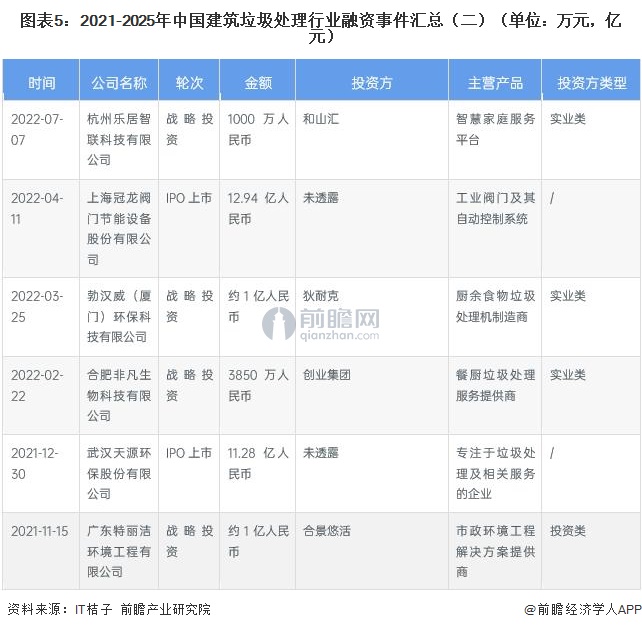The image size is (642, 630).
Task: Click product cell 专注于垃圾处理及相关服务的企业
Action: (495, 474)
